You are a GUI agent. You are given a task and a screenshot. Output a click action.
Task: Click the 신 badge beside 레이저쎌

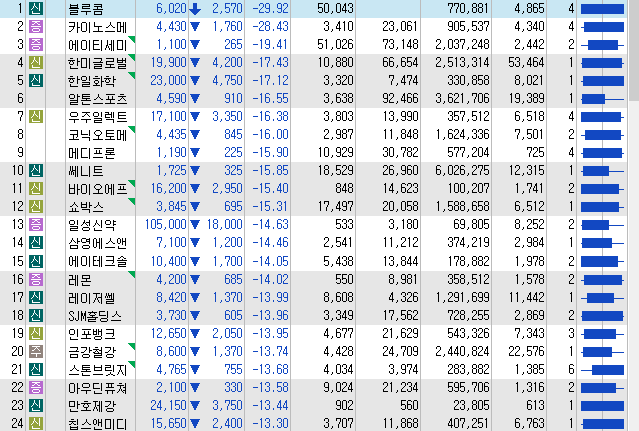tap(36, 297)
